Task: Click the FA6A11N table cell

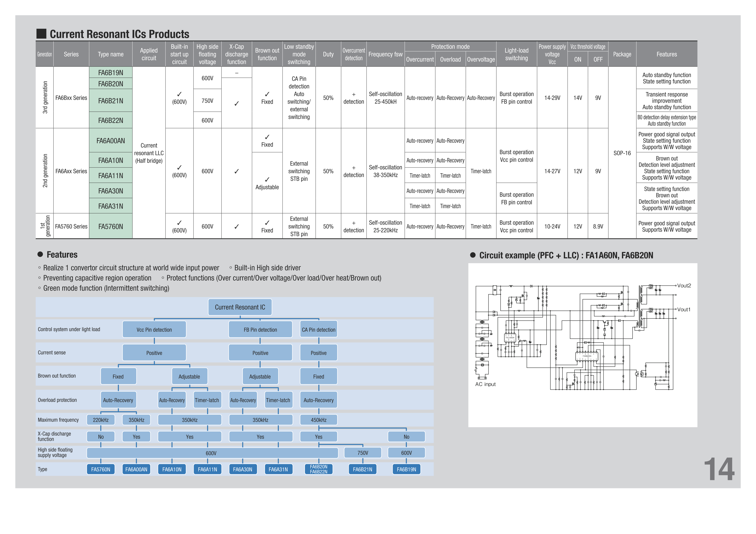Action: (x=111, y=175)
